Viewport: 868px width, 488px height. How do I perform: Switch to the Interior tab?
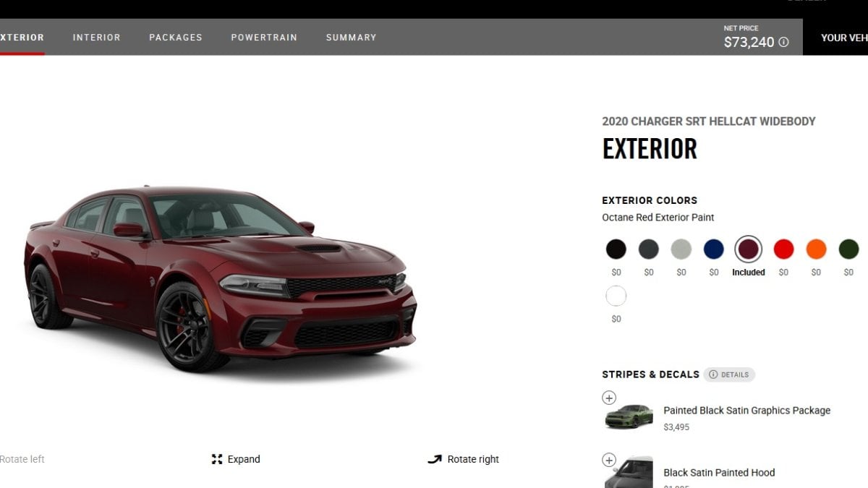pyautogui.click(x=97, y=38)
